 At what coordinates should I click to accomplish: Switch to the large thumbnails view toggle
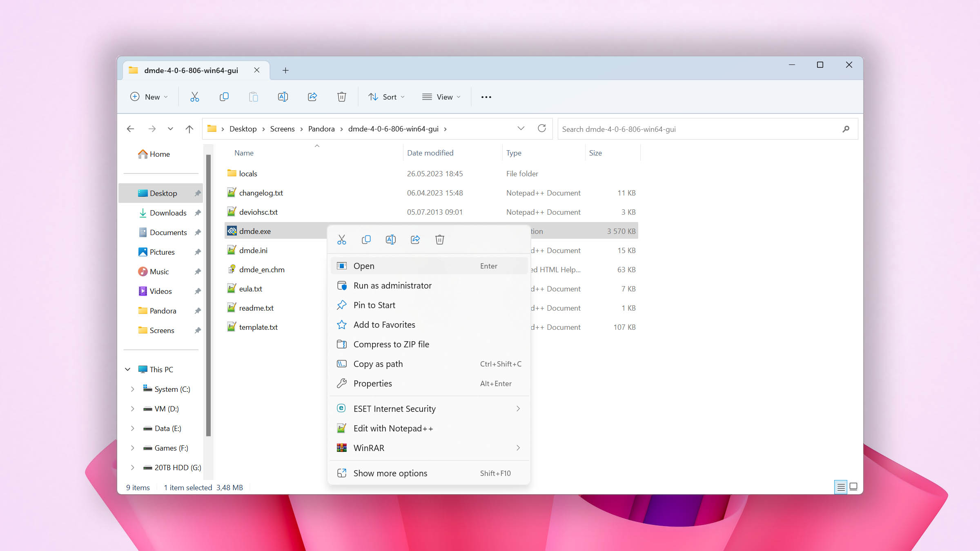coord(853,487)
